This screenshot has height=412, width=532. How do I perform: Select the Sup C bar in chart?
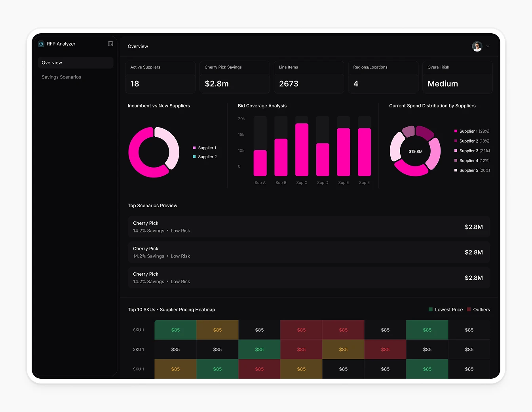pos(302,149)
